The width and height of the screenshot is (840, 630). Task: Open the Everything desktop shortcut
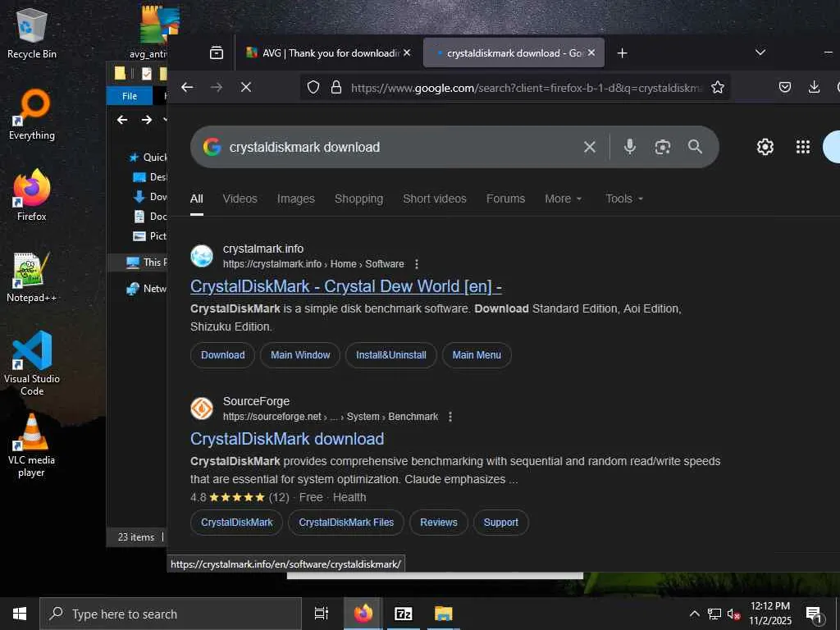[x=32, y=115]
